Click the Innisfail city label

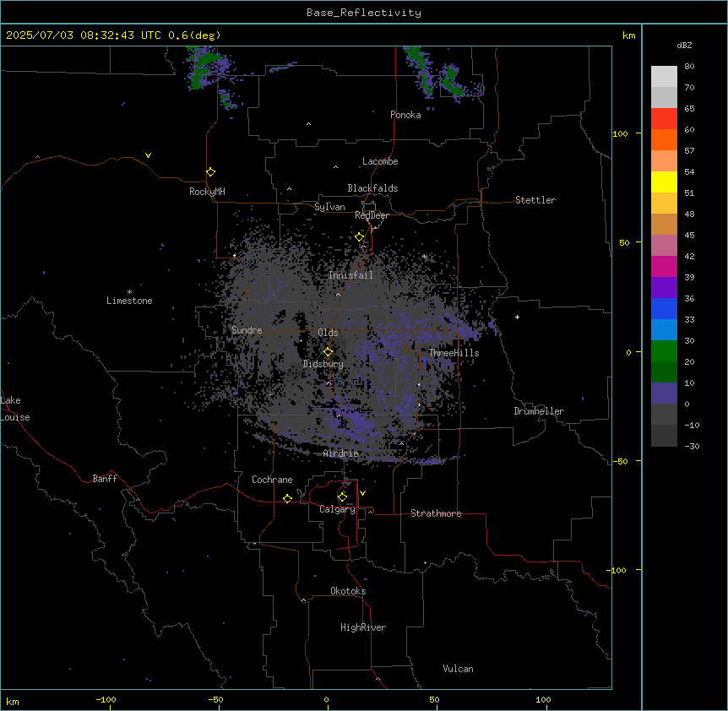[x=350, y=275]
